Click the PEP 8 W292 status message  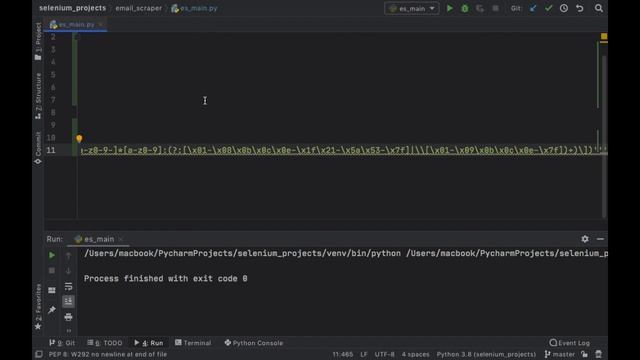pyautogui.click(x=108, y=354)
